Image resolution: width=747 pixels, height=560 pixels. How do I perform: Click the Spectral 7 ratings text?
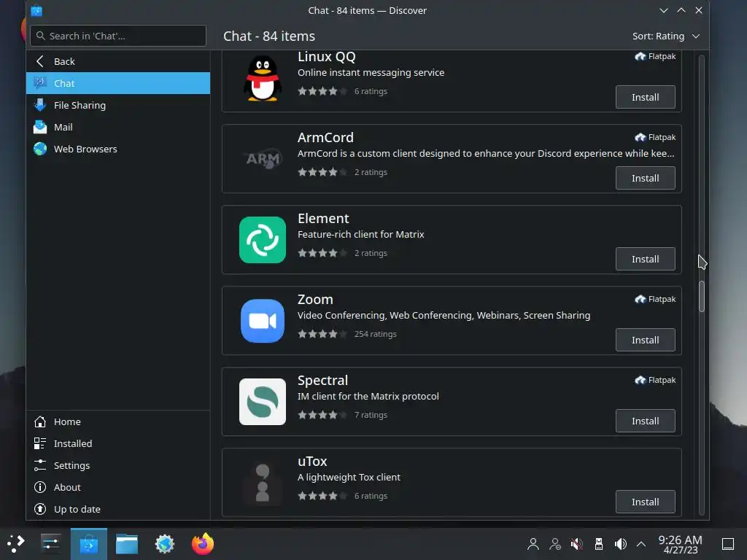coord(371,415)
